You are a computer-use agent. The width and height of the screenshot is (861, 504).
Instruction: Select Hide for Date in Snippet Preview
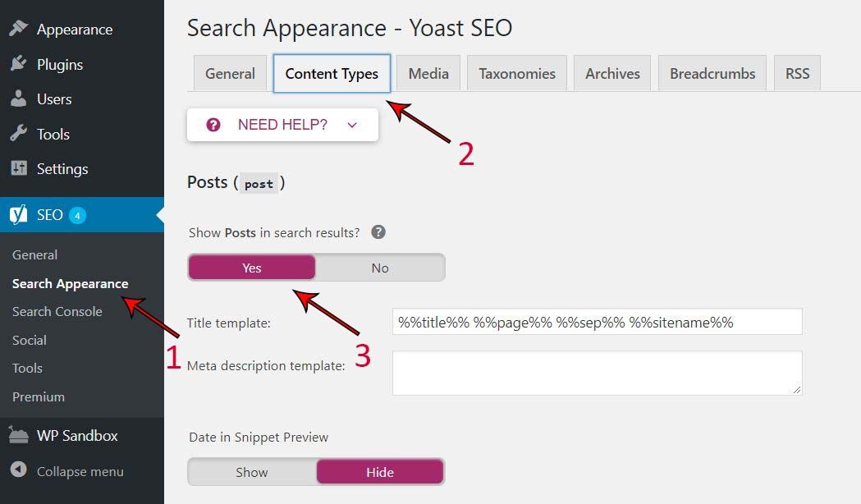[x=380, y=472]
